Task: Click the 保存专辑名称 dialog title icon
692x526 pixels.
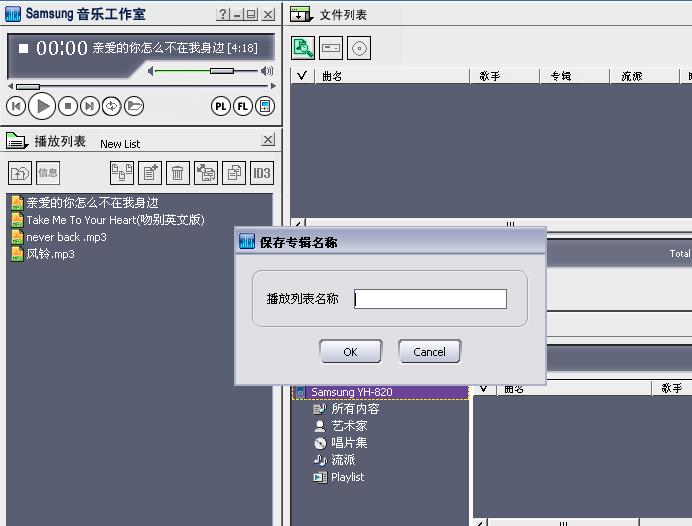Action: 247,241
